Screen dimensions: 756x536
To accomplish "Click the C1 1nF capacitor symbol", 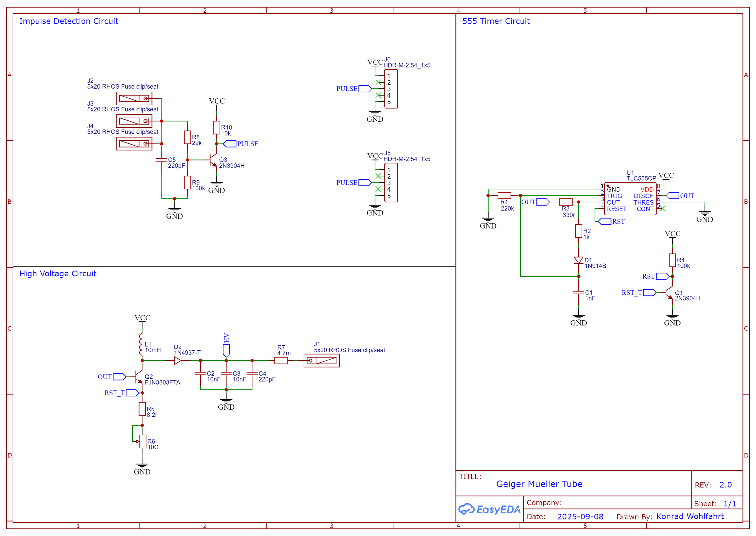I will [x=578, y=293].
